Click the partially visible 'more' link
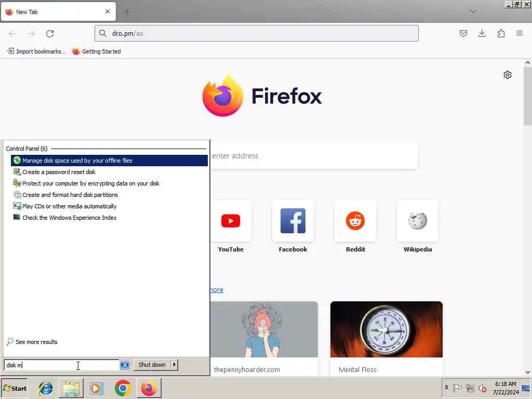The image size is (532, 399). point(217,290)
